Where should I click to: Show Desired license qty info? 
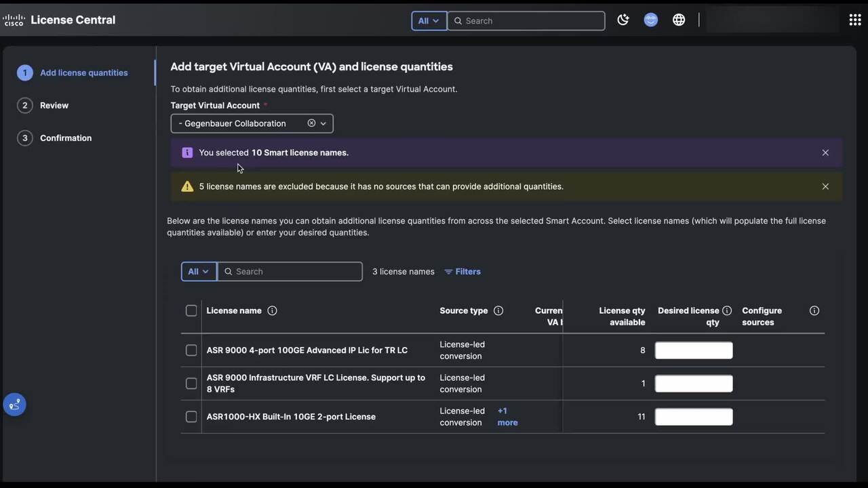727,310
